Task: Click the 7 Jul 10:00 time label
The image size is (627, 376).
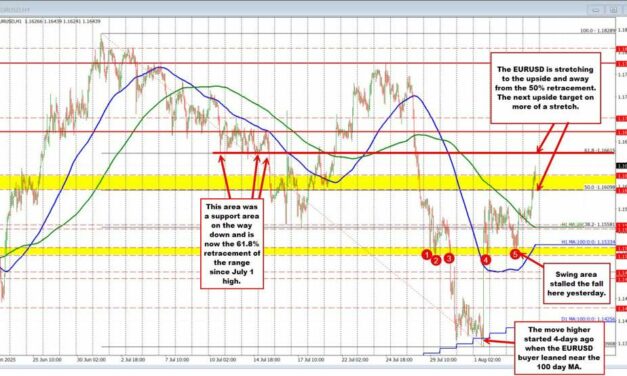Action: point(178,360)
